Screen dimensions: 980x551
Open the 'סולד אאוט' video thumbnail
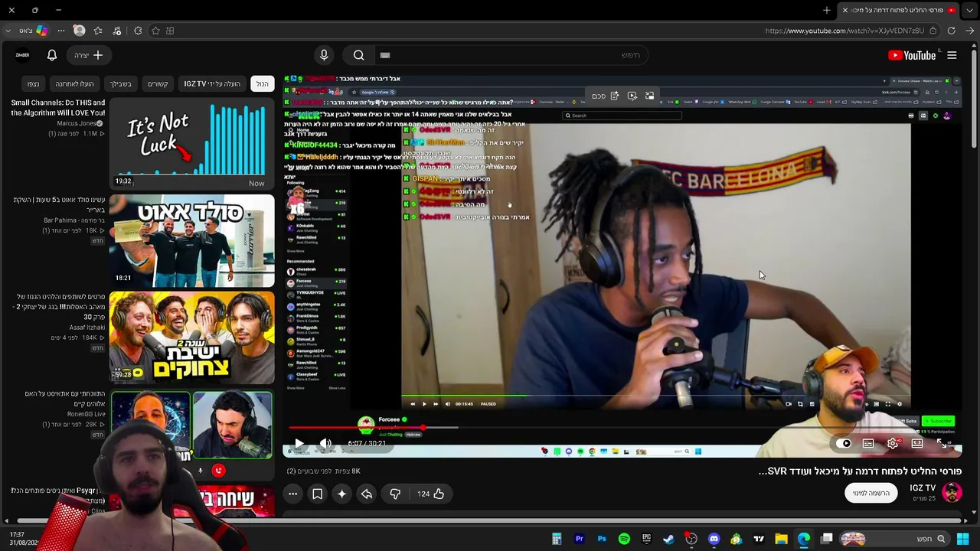tap(191, 240)
